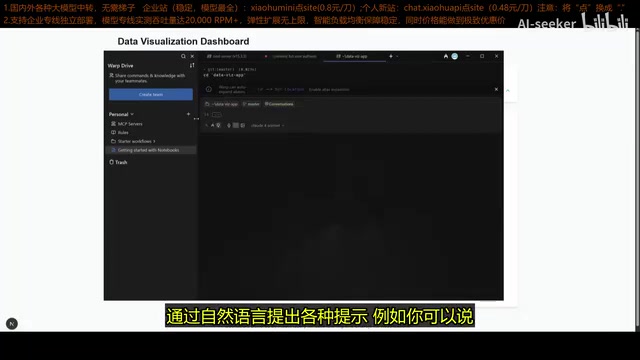640x360 pixels.
Task: Click the Create team button
Action: [151, 94]
